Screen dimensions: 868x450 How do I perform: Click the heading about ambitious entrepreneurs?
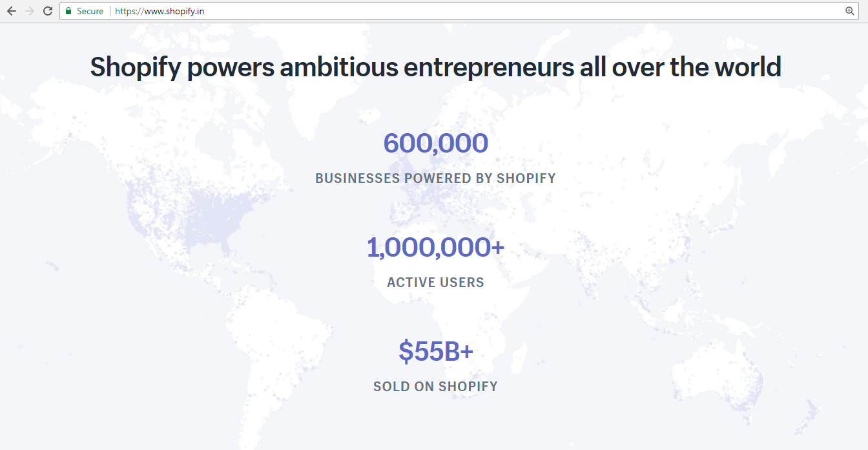coord(435,67)
